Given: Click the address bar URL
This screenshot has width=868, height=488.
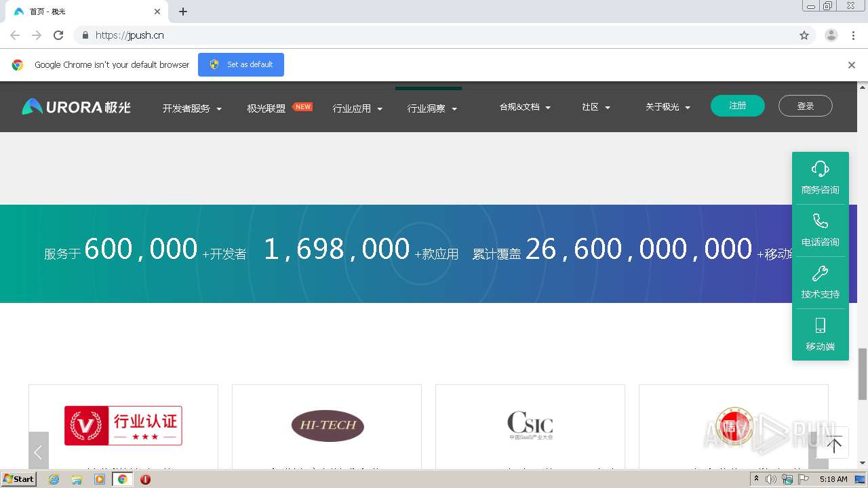Looking at the screenshot, I should click(x=130, y=35).
